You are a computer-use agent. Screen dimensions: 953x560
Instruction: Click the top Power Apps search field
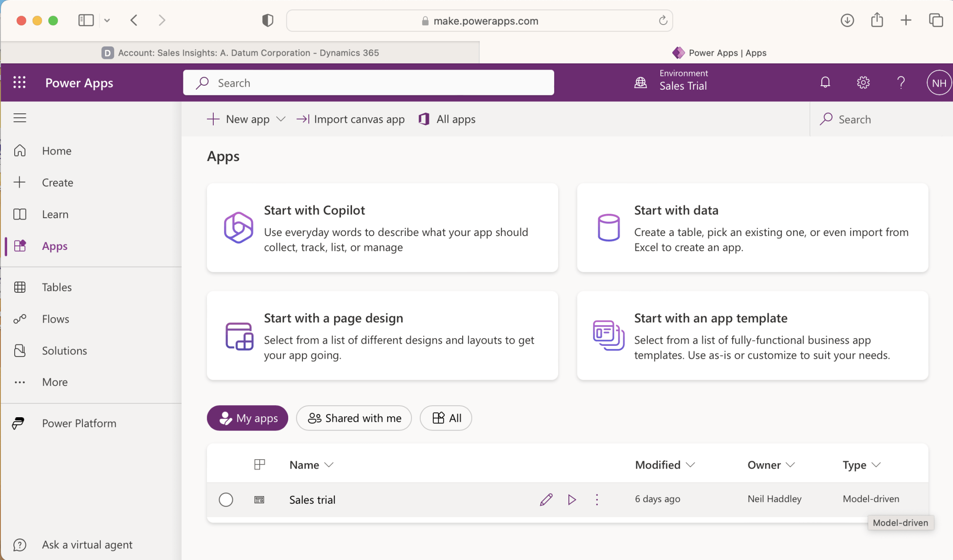(369, 83)
